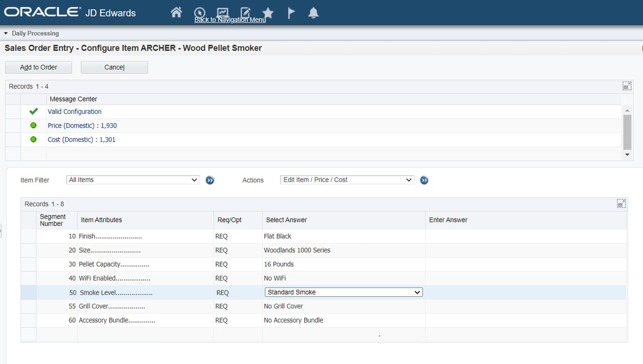Click the Home icon in the top banner
Image resolution: width=643 pixels, height=364 pixels.
[x=176, y=12]
